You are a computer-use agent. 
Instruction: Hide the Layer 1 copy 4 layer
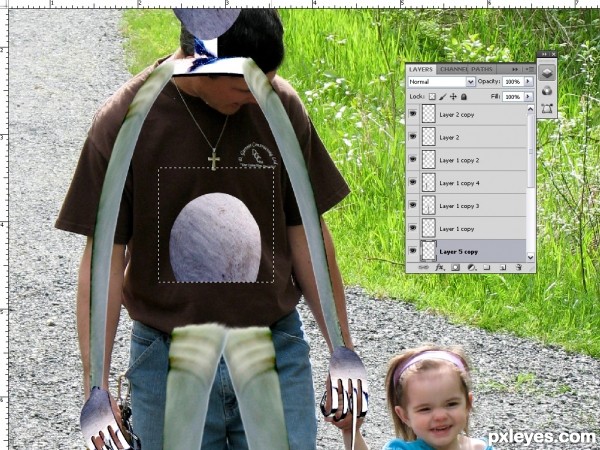pos(413,182)
